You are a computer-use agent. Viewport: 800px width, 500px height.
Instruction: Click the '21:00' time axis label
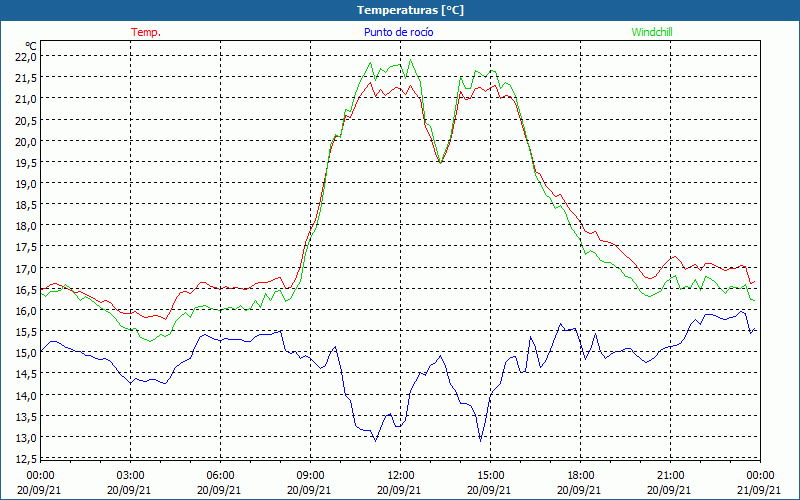click(x=670, y=476)
